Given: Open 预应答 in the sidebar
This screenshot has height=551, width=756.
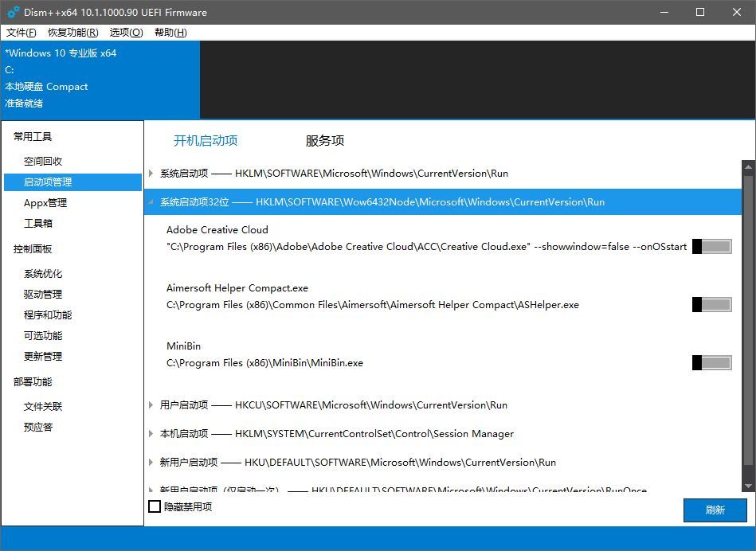Looking at the screenshot, I should 38,427.
